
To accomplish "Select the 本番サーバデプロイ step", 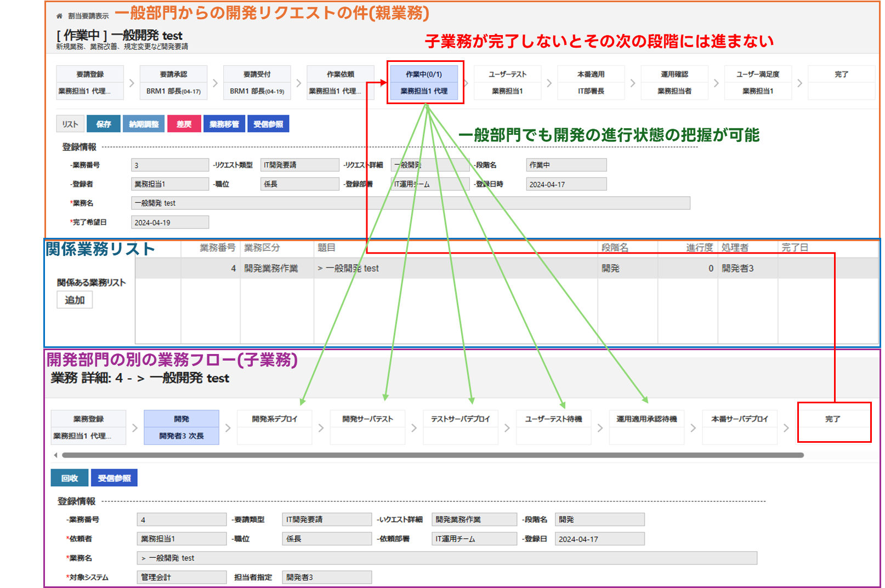I will tap(740, 427).
